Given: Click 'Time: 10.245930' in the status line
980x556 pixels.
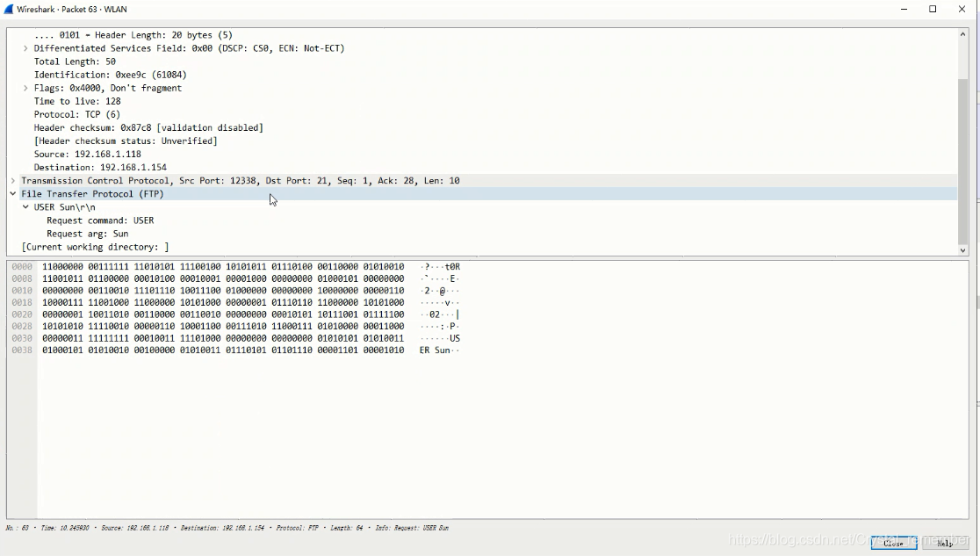Looking at the screenshot, I should [x=64, y=528].
